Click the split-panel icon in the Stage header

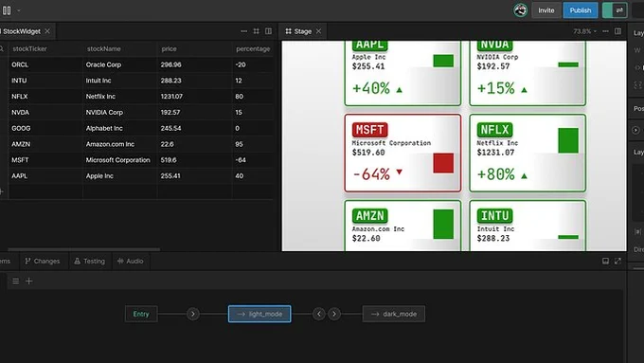pos(618,31)
